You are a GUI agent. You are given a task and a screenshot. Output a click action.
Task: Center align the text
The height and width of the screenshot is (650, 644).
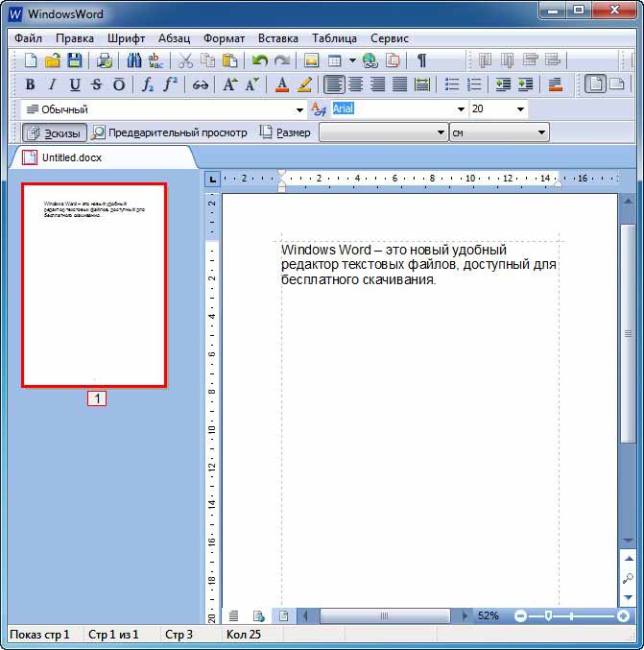[x=355, y=84]
